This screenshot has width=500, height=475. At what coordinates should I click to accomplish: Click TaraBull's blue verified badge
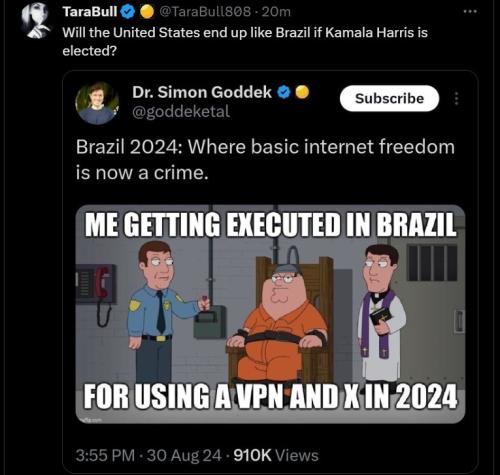pos(127,12)
